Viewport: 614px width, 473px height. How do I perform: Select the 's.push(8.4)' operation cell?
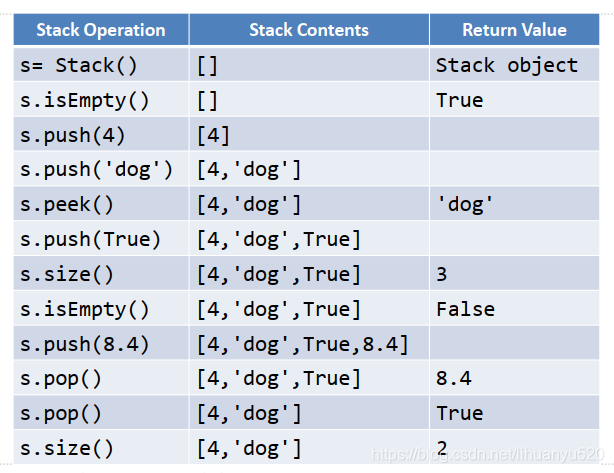click(84, 344)
